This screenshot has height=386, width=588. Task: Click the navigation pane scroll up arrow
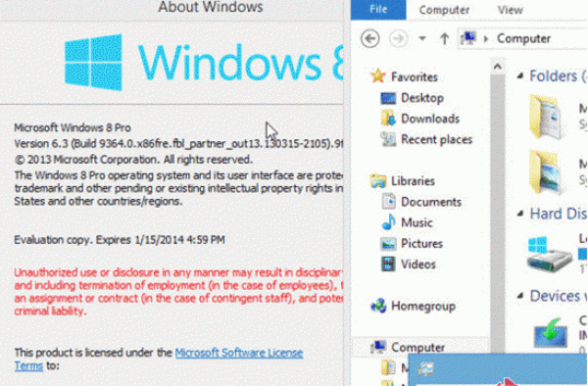pyautogui.click(x=498, y=67)
